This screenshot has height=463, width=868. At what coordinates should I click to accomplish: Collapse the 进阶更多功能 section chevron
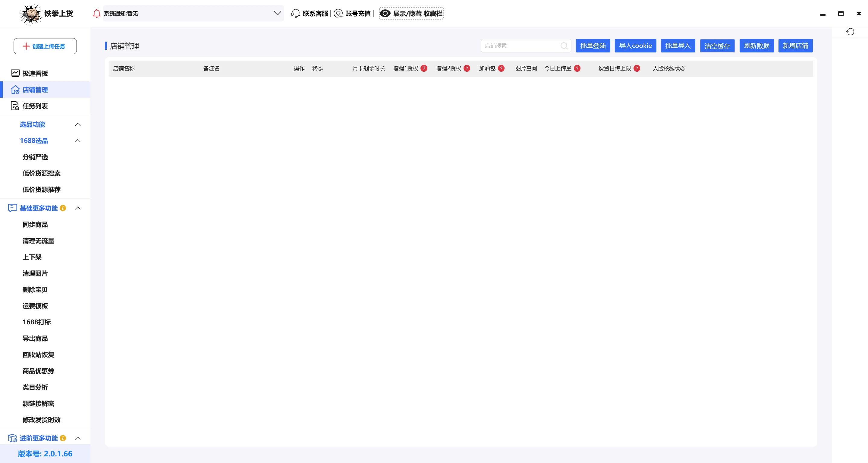tap(78, 438)
